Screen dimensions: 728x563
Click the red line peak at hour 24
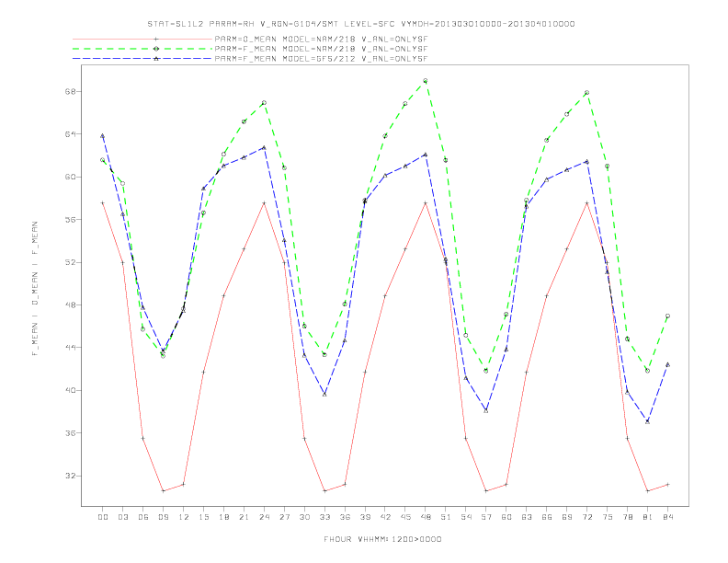coord(264,203)
